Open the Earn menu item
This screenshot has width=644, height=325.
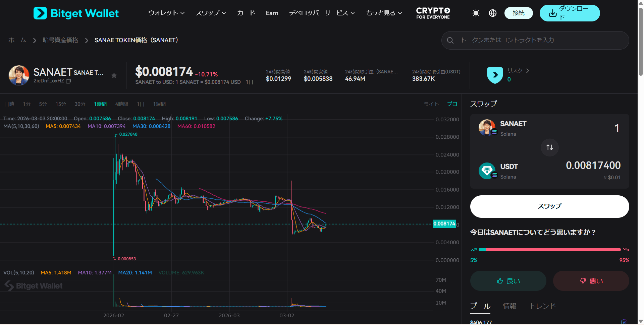coord(272,13)
